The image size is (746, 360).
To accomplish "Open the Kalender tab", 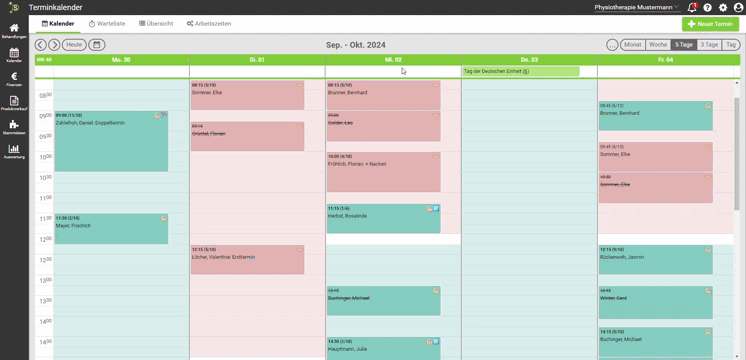I will click(58, 23).
